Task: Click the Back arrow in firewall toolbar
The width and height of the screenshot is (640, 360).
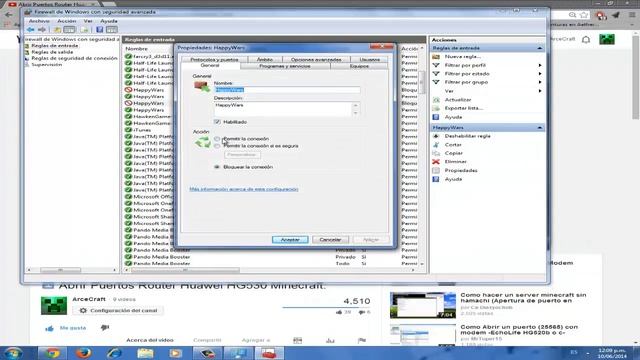Action: point(31,29)
